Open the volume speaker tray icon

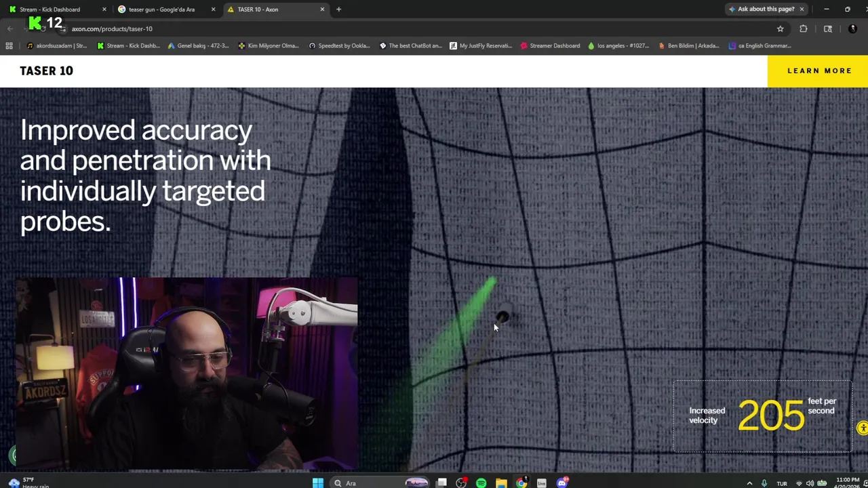tap(810, 483)
